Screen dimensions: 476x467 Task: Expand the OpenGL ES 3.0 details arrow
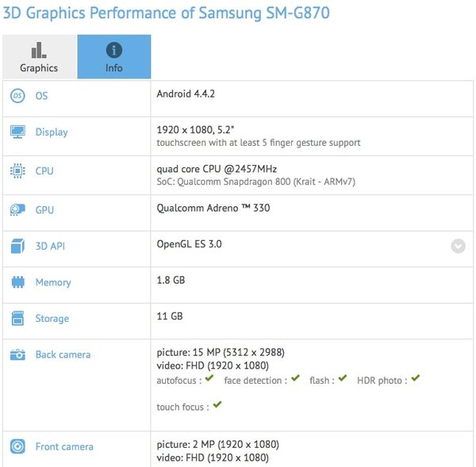point(458,246)
